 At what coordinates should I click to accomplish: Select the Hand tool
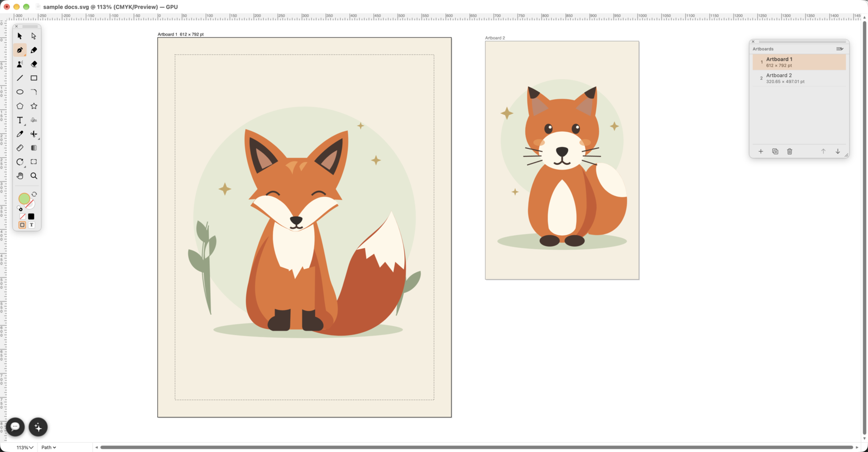pyautogui.click(x=20, y=176)
